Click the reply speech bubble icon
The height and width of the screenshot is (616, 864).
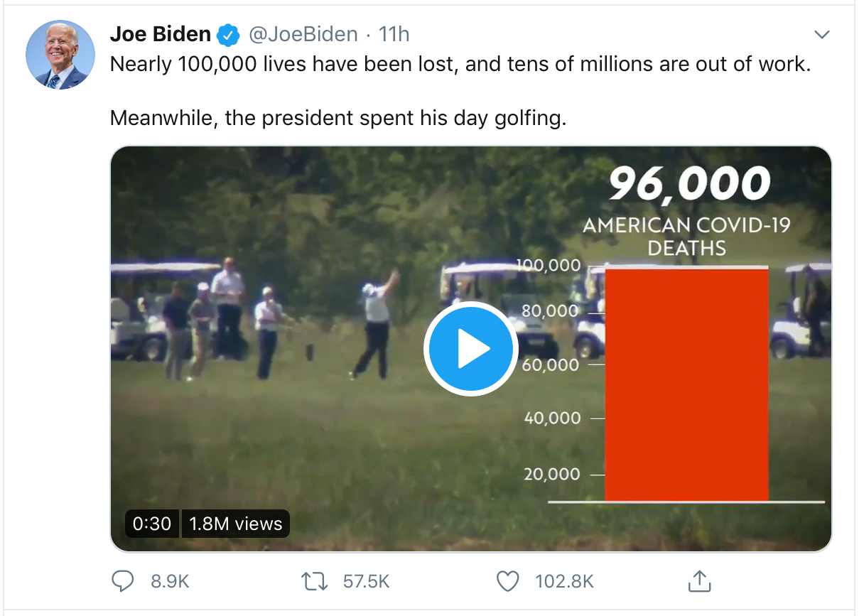pyautogui.click(x=123, y=581)
